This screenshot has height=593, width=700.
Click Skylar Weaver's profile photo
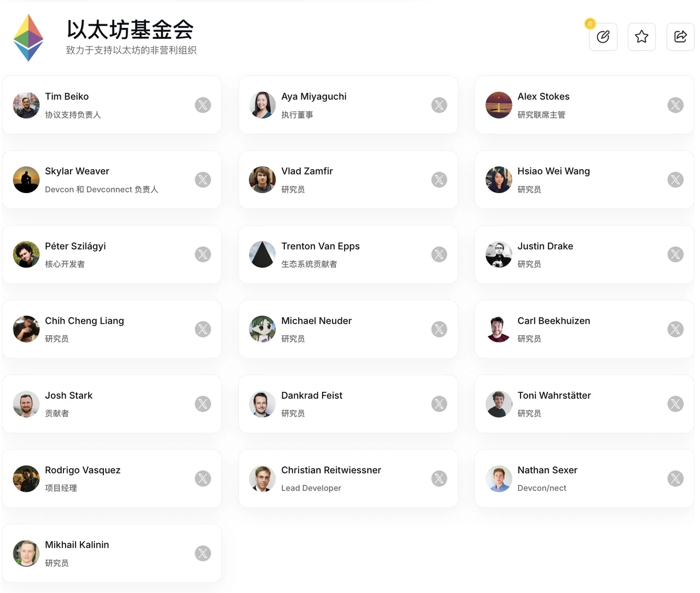coord(26,179)
